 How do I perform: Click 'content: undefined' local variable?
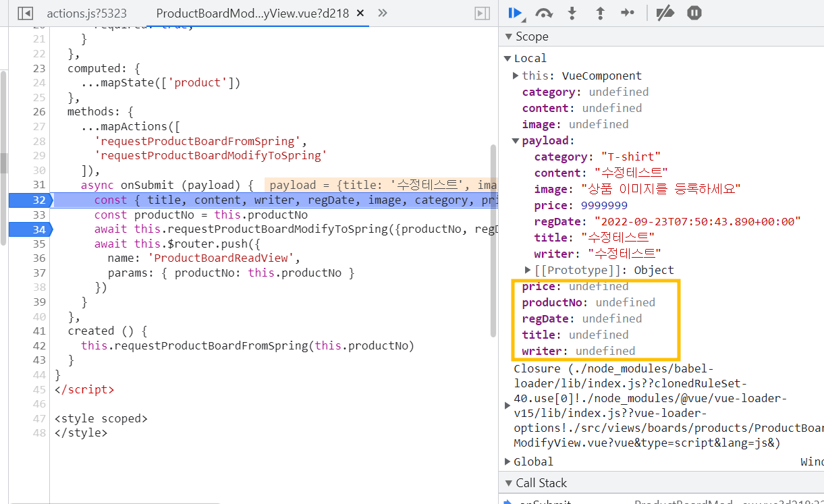pos(582,108)
